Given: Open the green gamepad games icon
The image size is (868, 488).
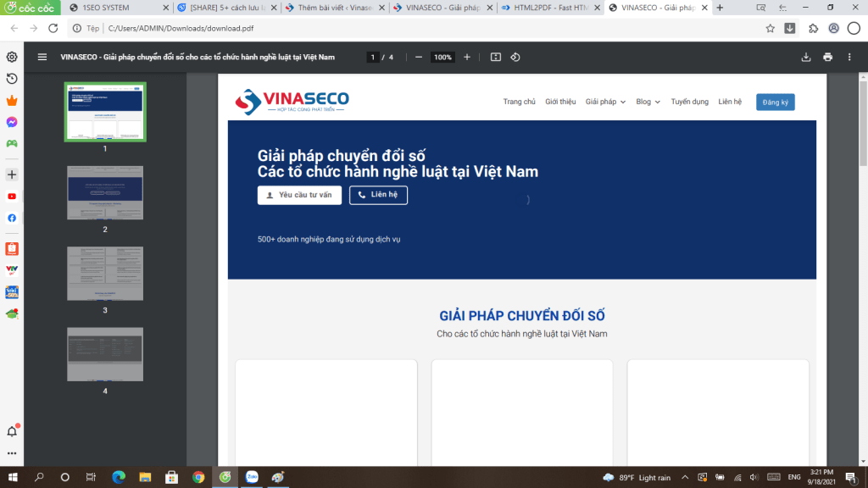Looking at the screenshot, I should pos(12,143).
